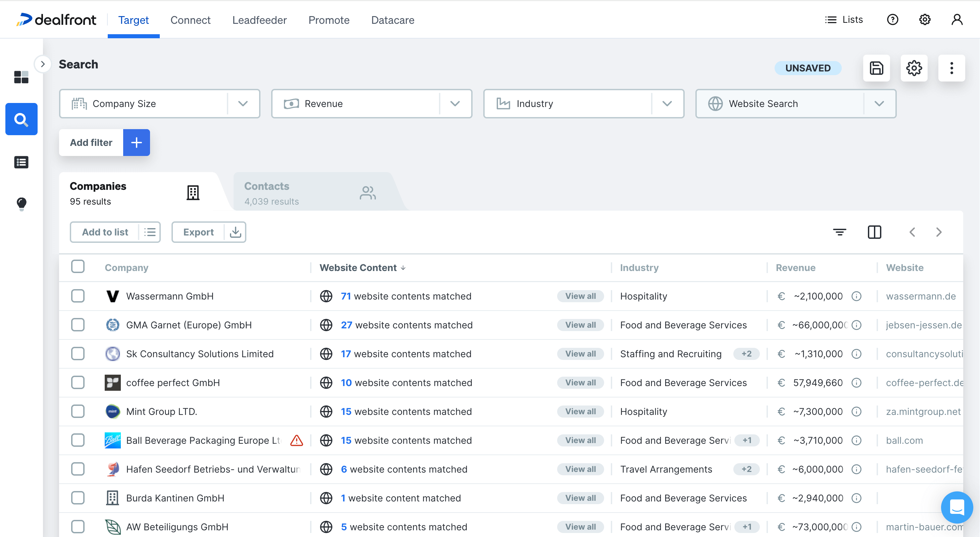
Task: Open the three-dot overflow menu near UNSAVED
Action: click(x=951, y=68)
